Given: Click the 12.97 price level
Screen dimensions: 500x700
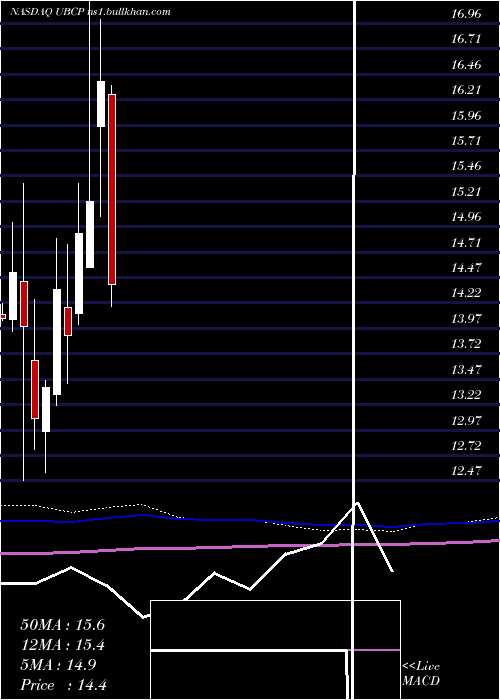Looking at the screenshot, I should tap(466, 421).
